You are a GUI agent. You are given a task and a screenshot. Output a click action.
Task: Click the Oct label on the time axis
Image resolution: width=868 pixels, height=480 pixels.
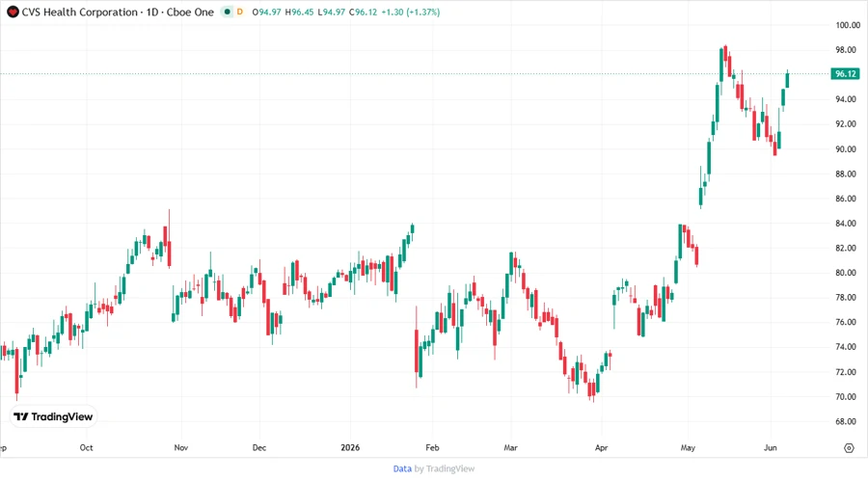point(87,447)
